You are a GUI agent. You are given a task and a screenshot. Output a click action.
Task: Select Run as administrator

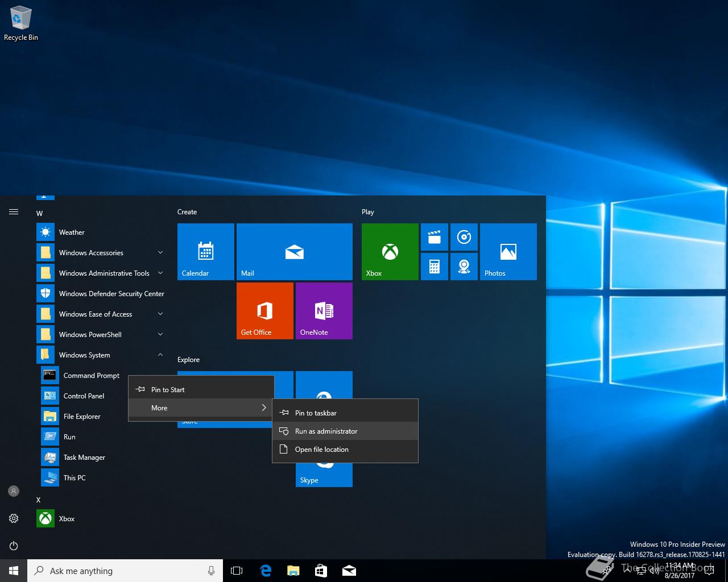(345, 431)
